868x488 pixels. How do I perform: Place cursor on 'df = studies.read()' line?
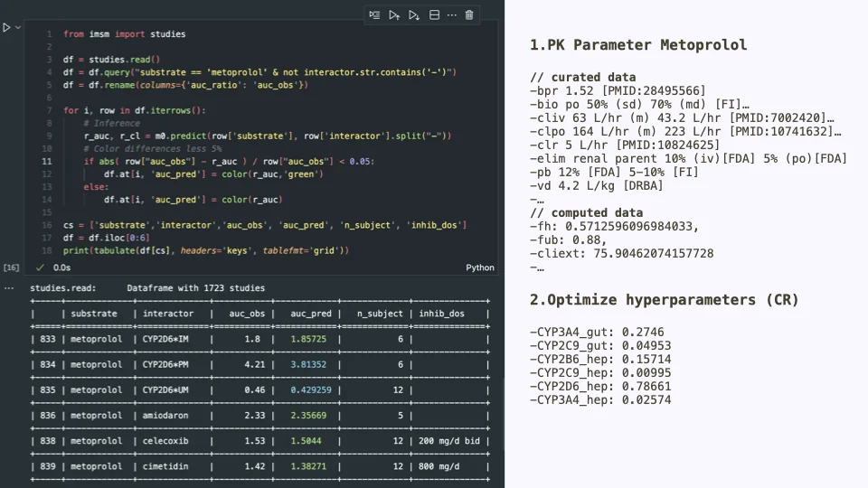[111, 60]
